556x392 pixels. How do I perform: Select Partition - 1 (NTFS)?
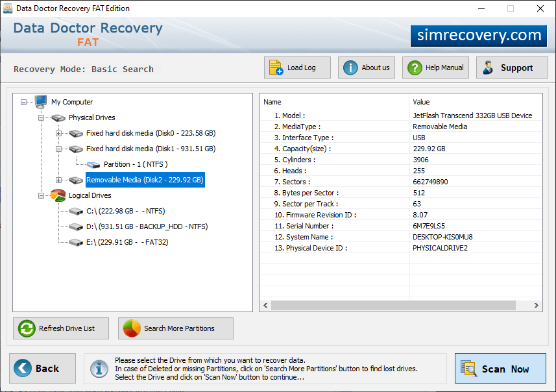(x=136, y=165)
